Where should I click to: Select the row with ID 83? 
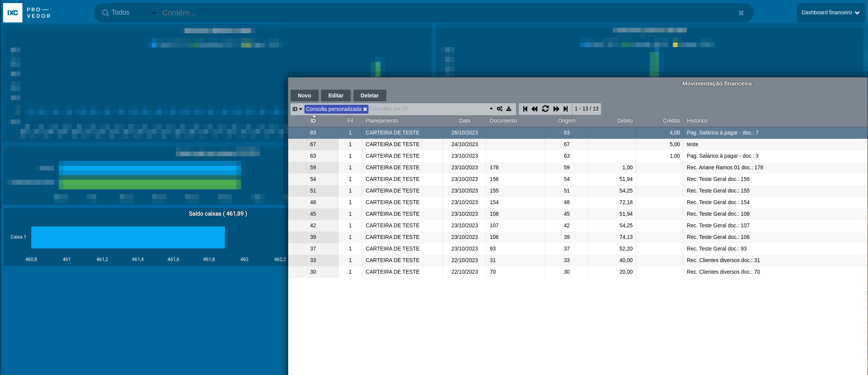pos(578,133)
